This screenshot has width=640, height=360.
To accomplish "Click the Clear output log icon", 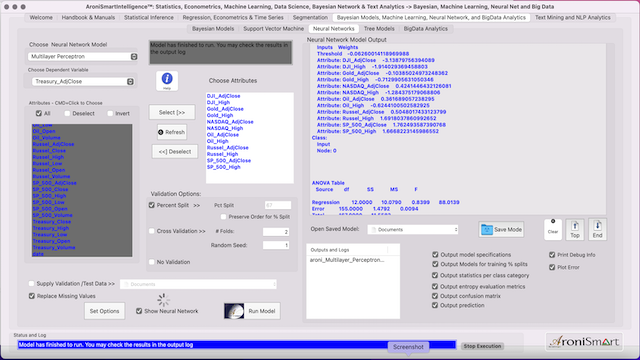I will pyautogui.click(x=553, y=229).
